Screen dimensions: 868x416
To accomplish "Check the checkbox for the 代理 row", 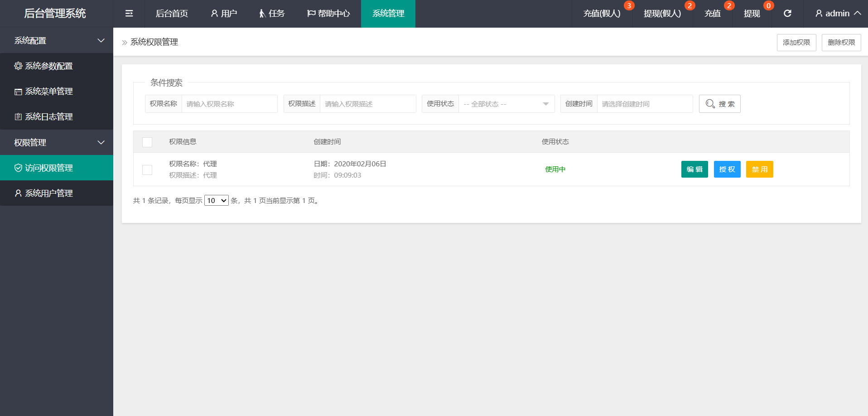I will pyautogui.click(x=147, y=169).
